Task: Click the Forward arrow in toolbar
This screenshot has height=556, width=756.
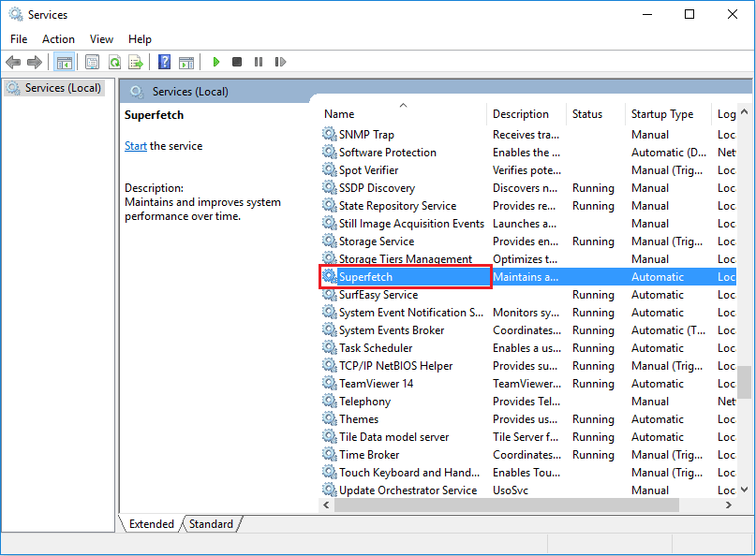Action: (35, 63)
